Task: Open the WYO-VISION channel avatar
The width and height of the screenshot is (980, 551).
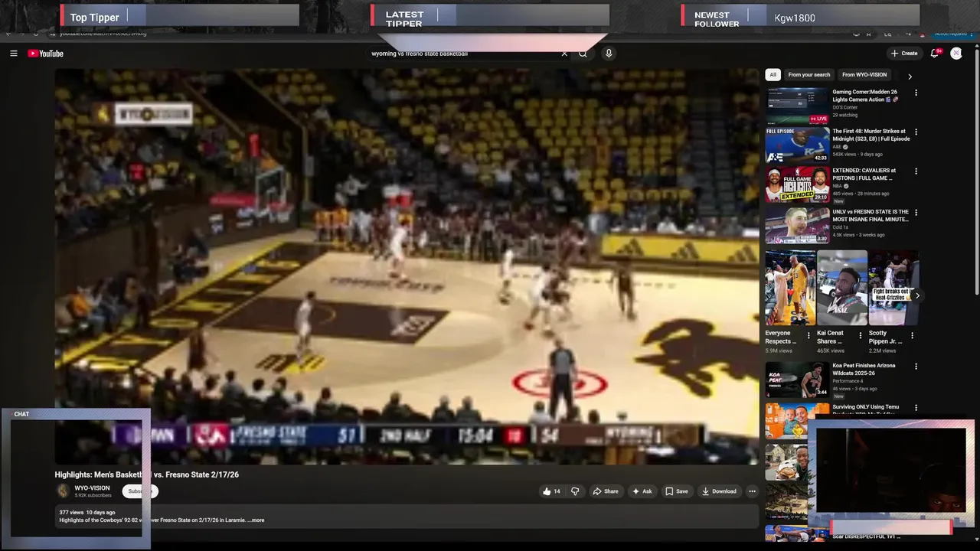Action: (63, 491)
